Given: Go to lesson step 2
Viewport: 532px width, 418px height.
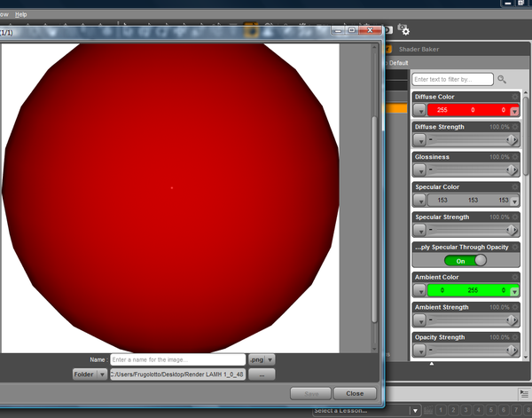Looking at the screenshot, I should click(453, 411).
